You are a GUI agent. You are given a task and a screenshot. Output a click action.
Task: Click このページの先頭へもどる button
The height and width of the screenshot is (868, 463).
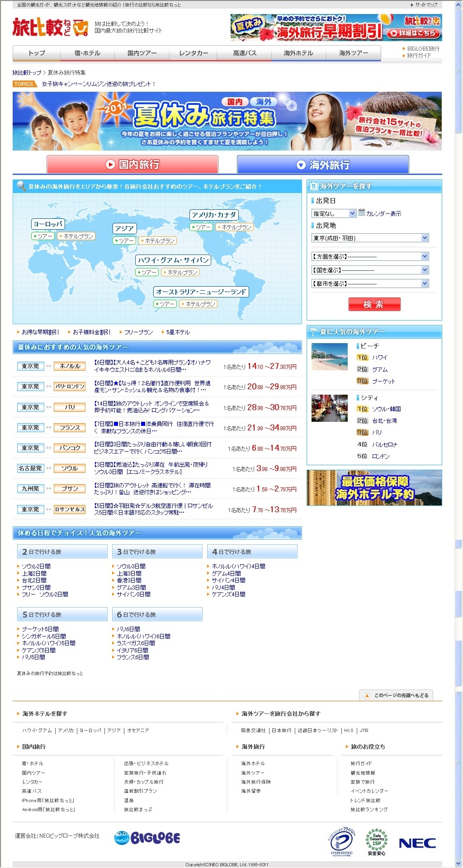(x=396, y=695)
